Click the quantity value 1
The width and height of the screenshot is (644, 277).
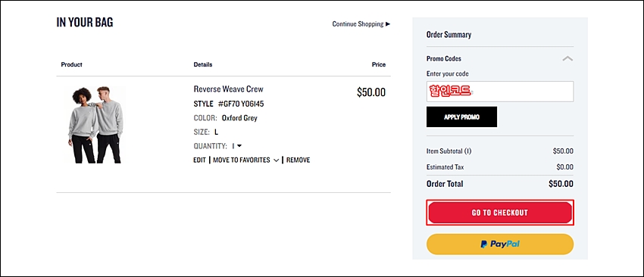pyautogui.click(x=233, y=145)
